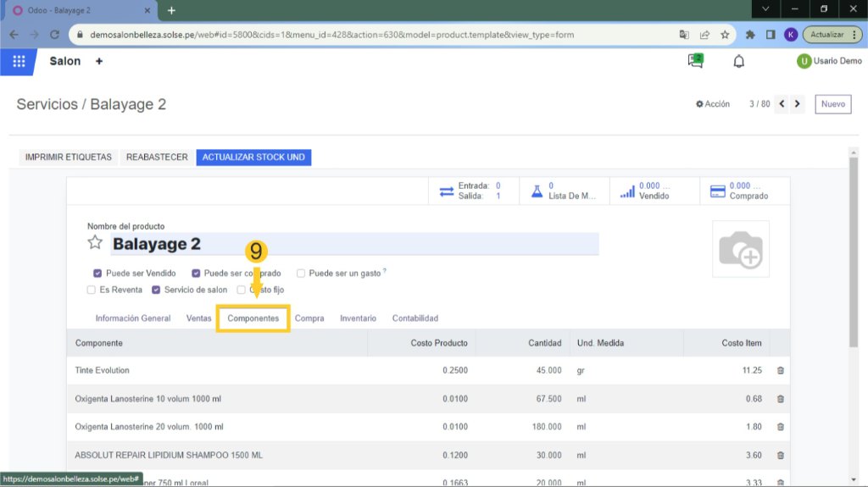
Task: Go to the next record arrow
Action: (798, 104)
